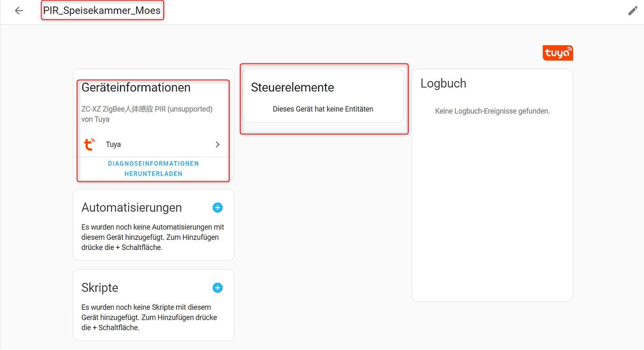Click the no-scripts description text
The height and width of the screenshot is (350, 644).
[x=149, y=318]
